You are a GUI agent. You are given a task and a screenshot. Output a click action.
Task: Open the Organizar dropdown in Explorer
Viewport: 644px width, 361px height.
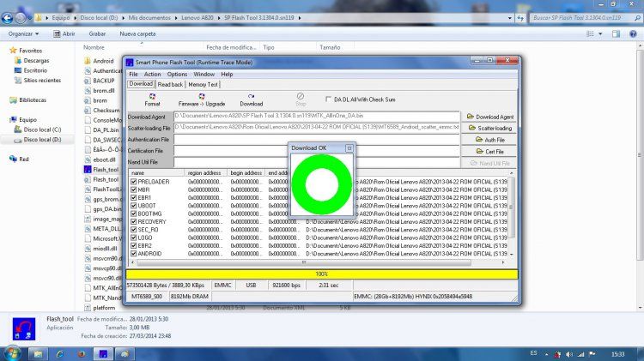pos(23,34)
